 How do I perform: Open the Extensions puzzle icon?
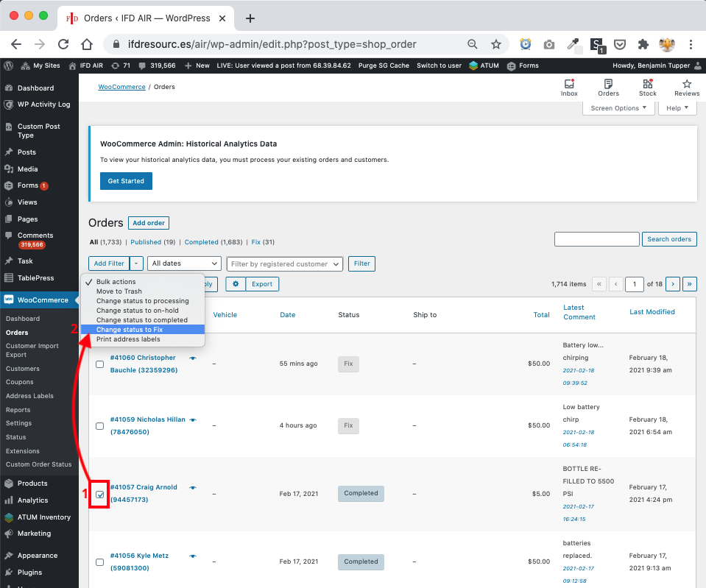(x=643, y=44)
